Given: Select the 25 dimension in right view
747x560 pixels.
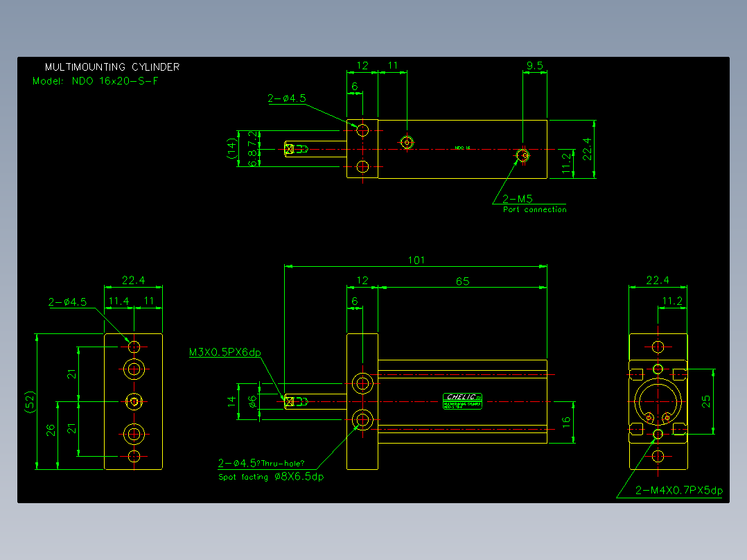Looking at the screenshot, I should click(x=705, y=401).
